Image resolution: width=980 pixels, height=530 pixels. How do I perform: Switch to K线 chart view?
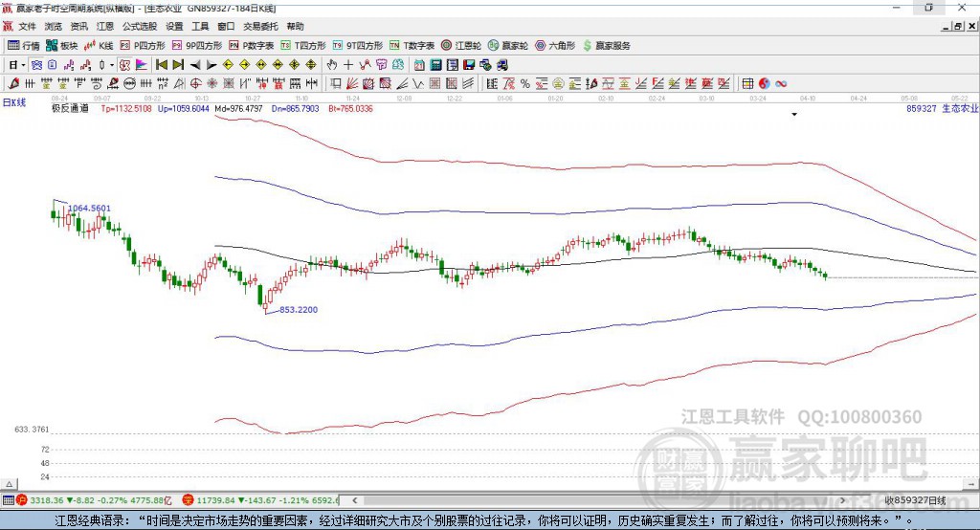click(99, 45)
